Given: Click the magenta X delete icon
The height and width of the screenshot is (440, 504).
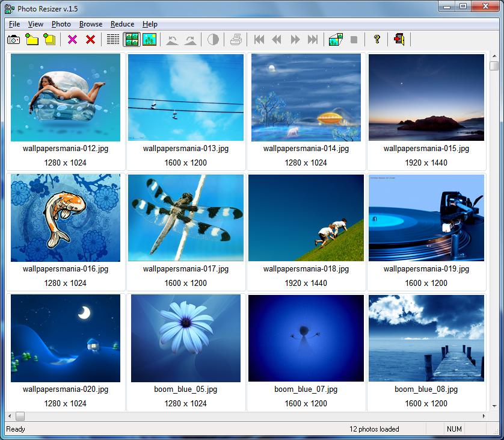Looking at the screenshot, I should coord(73,40).
